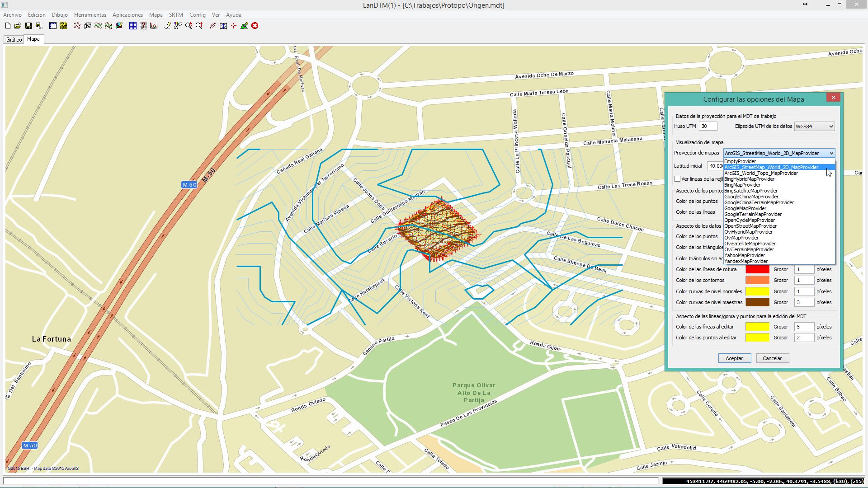This screenshot has height=488, width=868.
Task: Switch to the Mapa tab
Action: [33, 39]
